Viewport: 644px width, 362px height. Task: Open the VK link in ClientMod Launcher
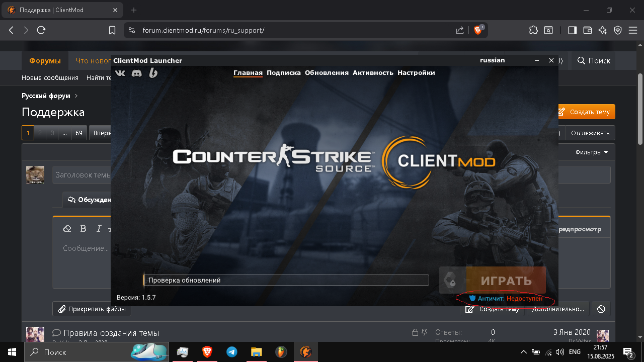click(x=120, y=73)
